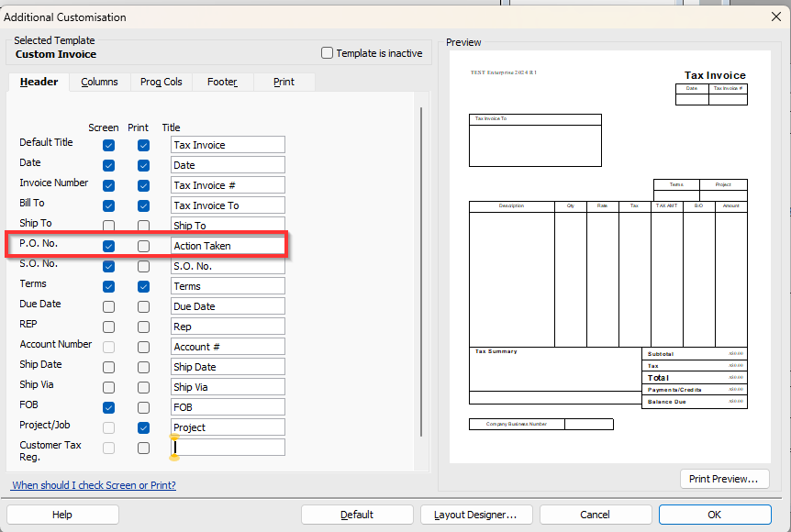Click the Tax Invoice # title field
This screenshot has width=791, height=532.
pos(228,185)
